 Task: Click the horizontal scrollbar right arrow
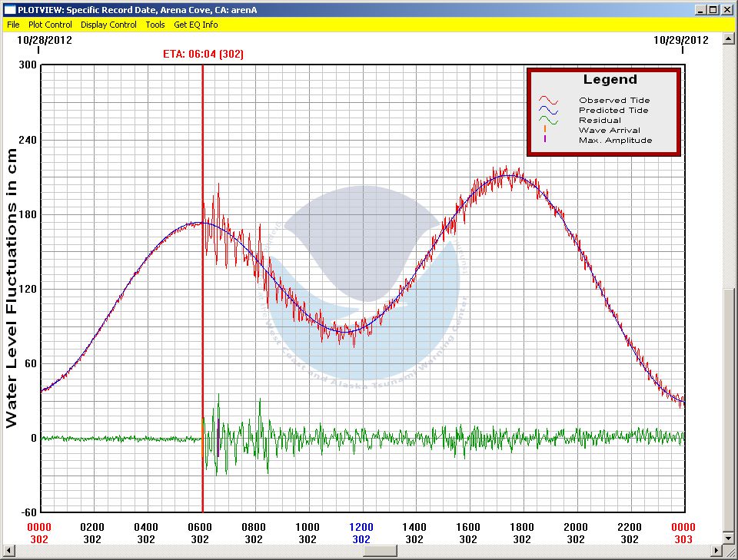(717, 551)
